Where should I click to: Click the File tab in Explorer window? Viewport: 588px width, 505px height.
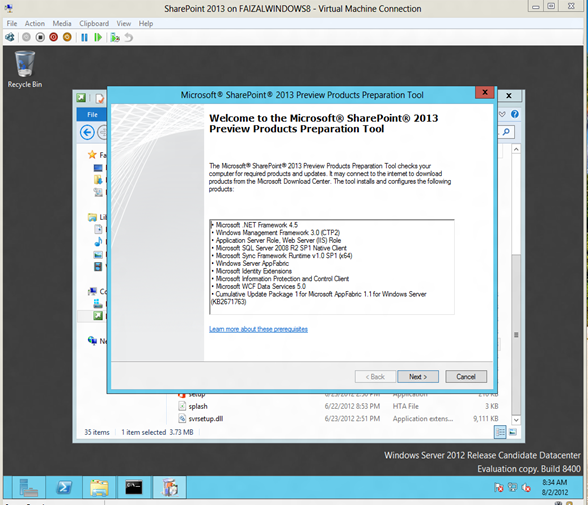click(92, 114)
